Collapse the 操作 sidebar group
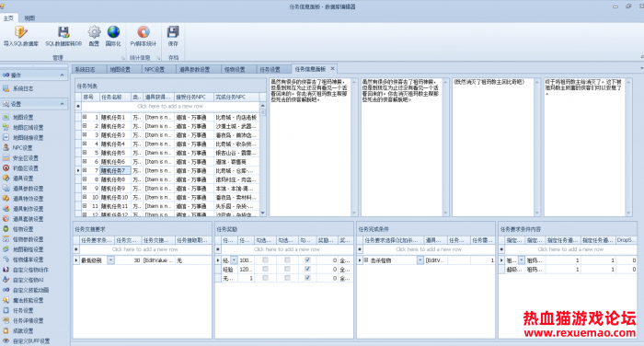The image size is (644, 346). click(62, 75)
